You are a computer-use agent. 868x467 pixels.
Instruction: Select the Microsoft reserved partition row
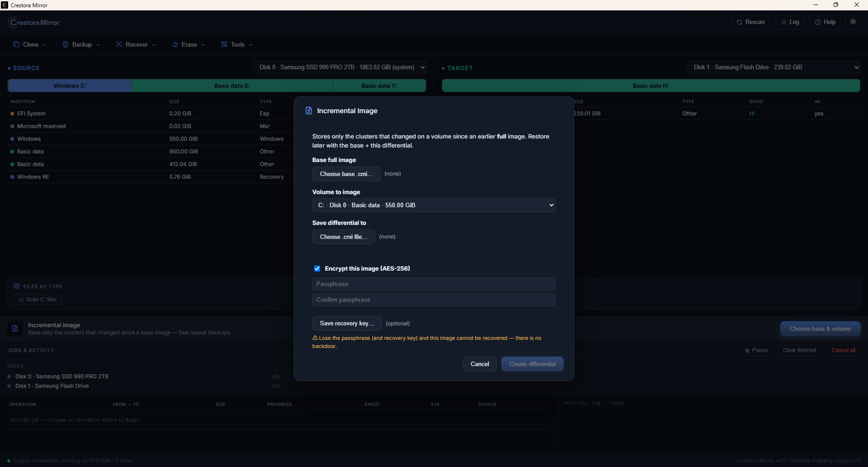[x=151, y=126]
